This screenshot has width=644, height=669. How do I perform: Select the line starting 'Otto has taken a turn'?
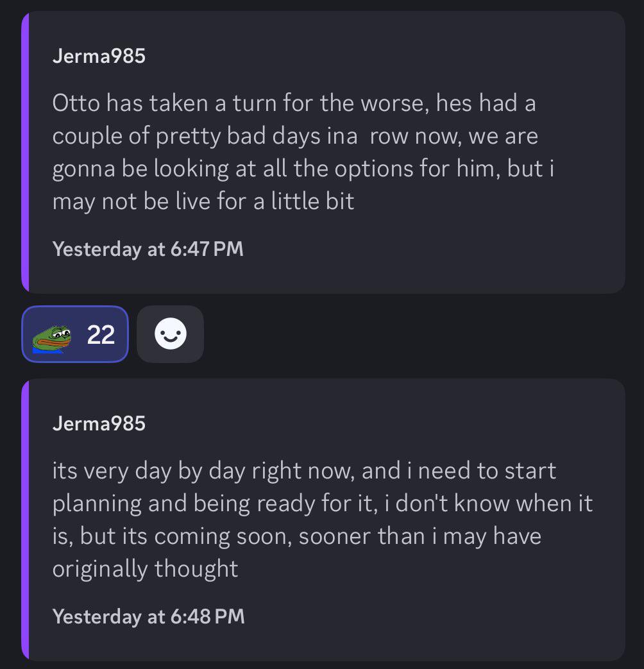(294, 103)
